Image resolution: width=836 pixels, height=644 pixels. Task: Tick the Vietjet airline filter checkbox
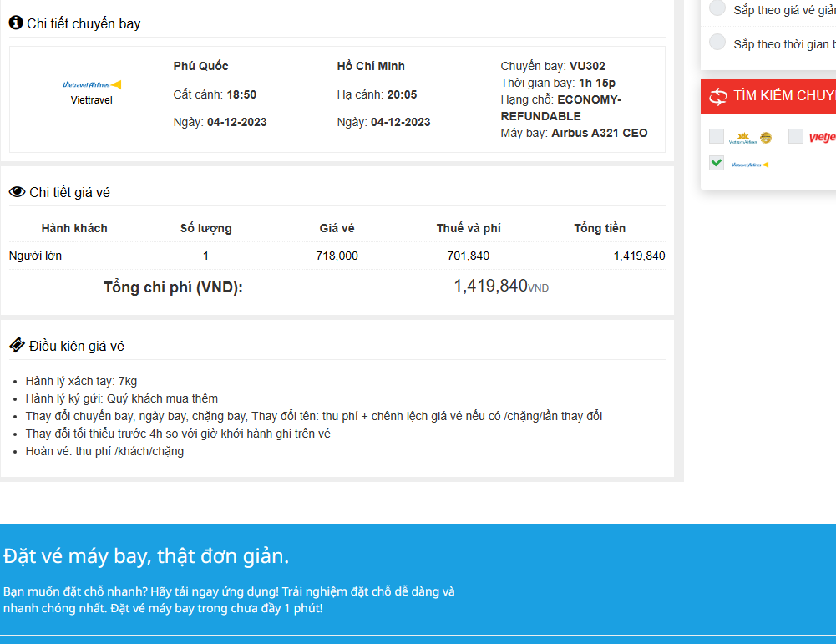[x=796, y=136]
